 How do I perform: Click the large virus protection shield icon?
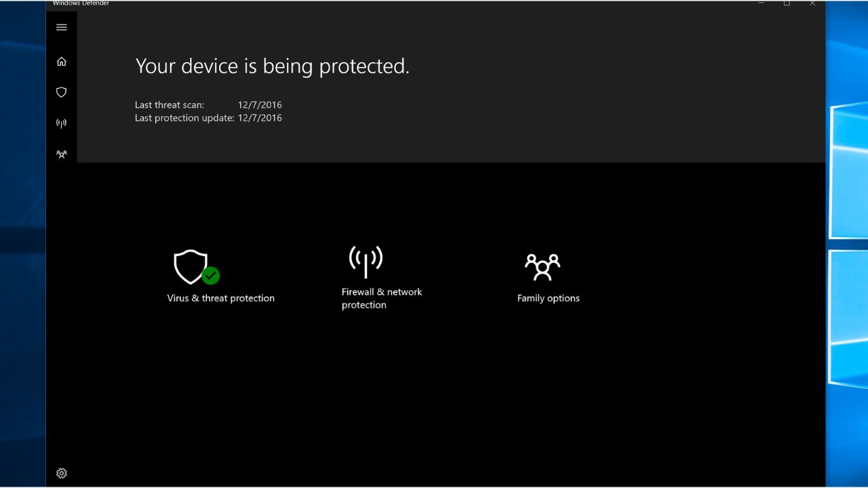[x=190, y=266]
